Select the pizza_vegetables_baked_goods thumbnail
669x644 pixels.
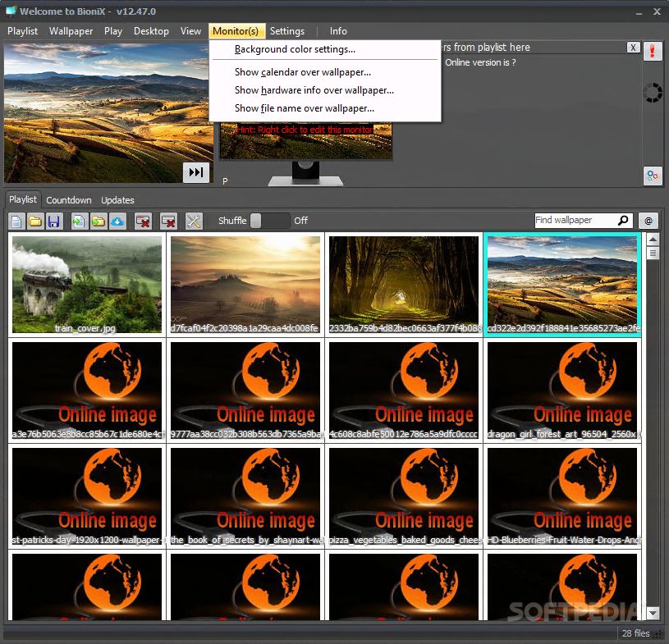pos(404,496)
